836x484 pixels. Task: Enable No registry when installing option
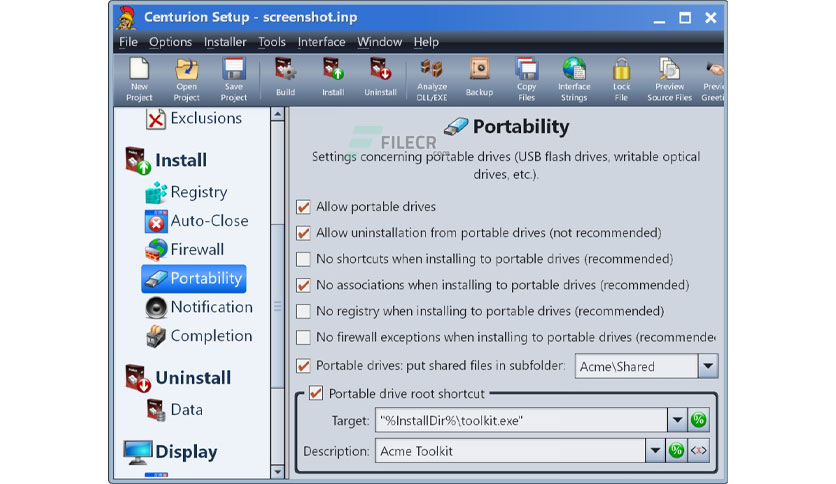pyautogui.click(x=303, y=311)
